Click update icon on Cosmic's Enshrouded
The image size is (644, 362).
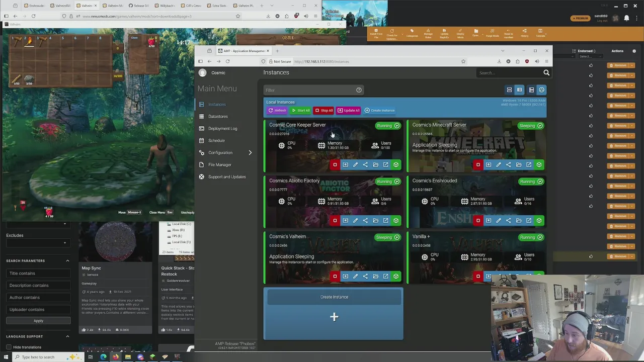coord(488,221)
